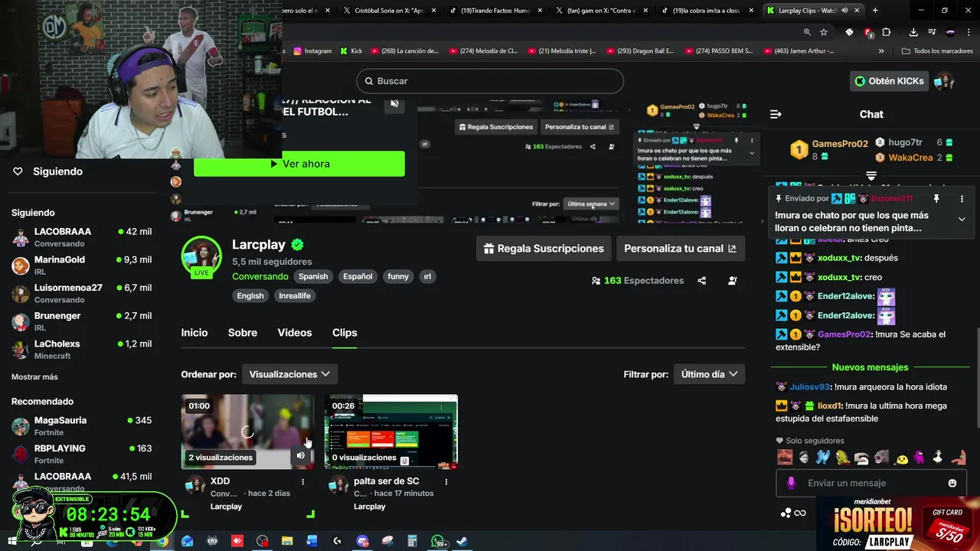
Task: Open XDD clip options menu
Action: pos(303,481)
